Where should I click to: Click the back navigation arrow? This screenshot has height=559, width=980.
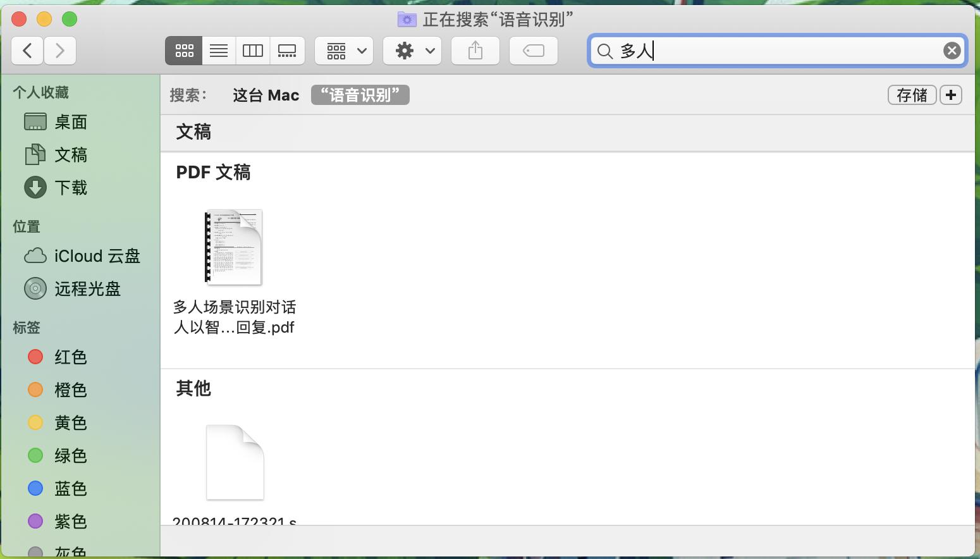click(27, 51)
